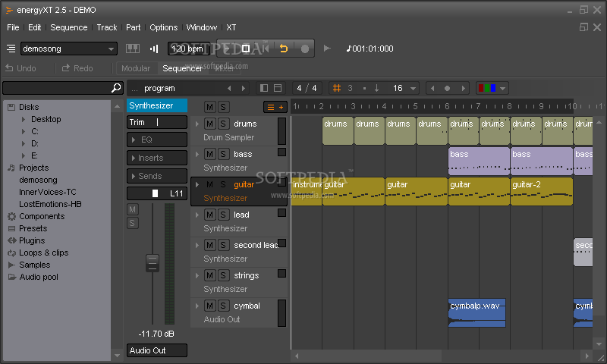The image size is (607, 364).
Task: Click the global Solo button above tracks
Action: click(x=223, y=107)
